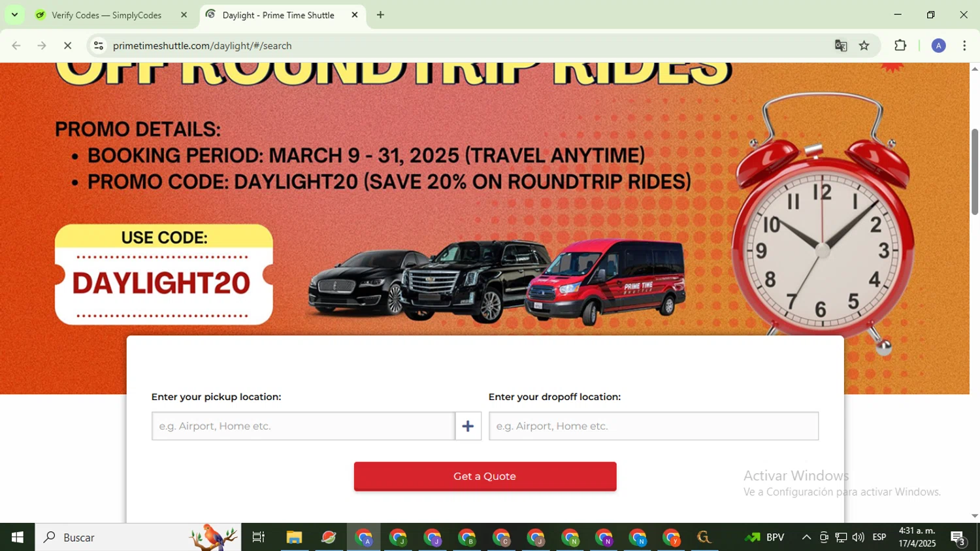This screenshot has height=551, width=980.
Task: Open the Chrome profile avatar icon
Action: point(938,46)
